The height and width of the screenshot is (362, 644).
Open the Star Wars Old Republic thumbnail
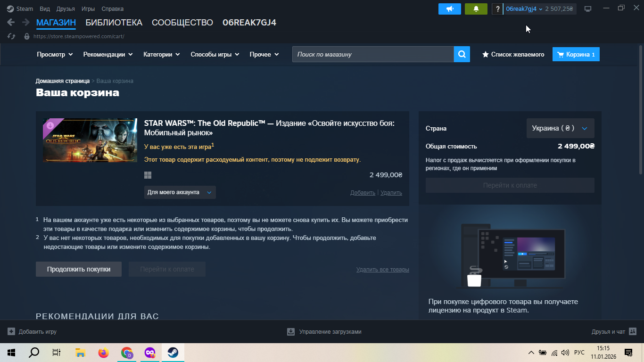coord(90,140)
